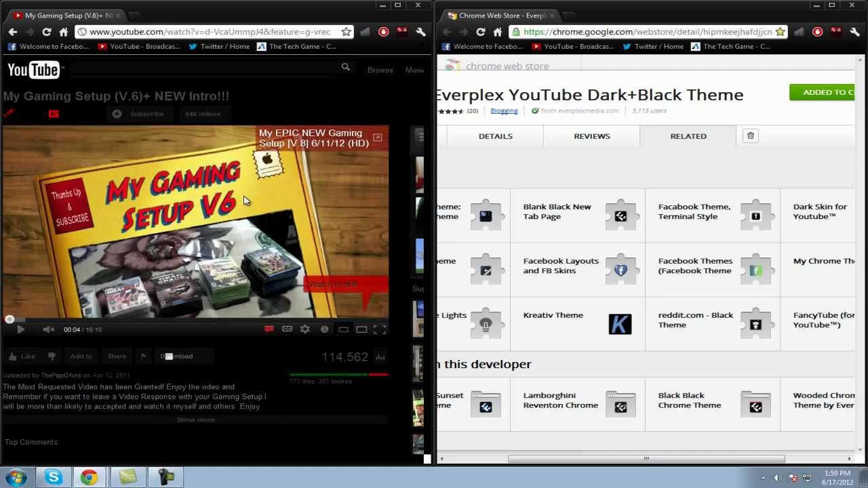Image resolution: width=868 pixels, height=488 pixels.
Task: Reload the Chrome Web Store page
Action: [481, 32]
